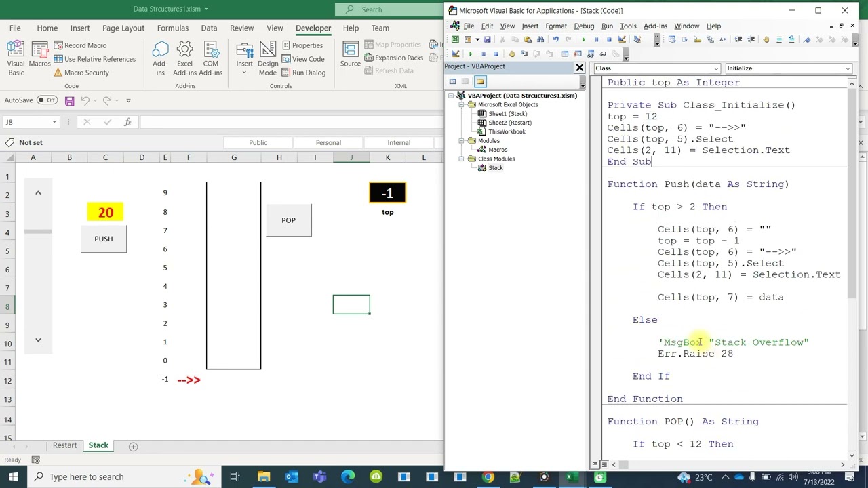
Task: Open the Class object dropdown
Action: tap(716, 68)
